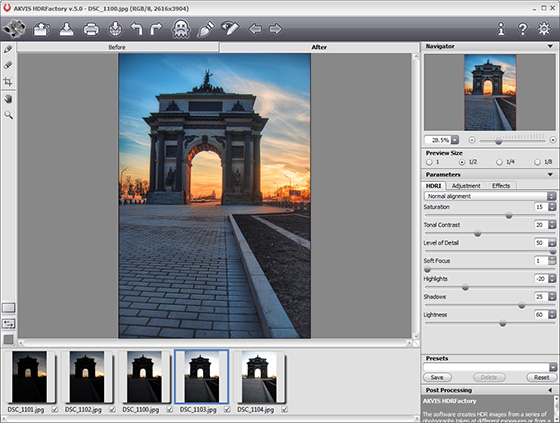Viewport: 560px width, 423px height.
Task: Open preferences gear icon
Action: [x=544, y=29]
